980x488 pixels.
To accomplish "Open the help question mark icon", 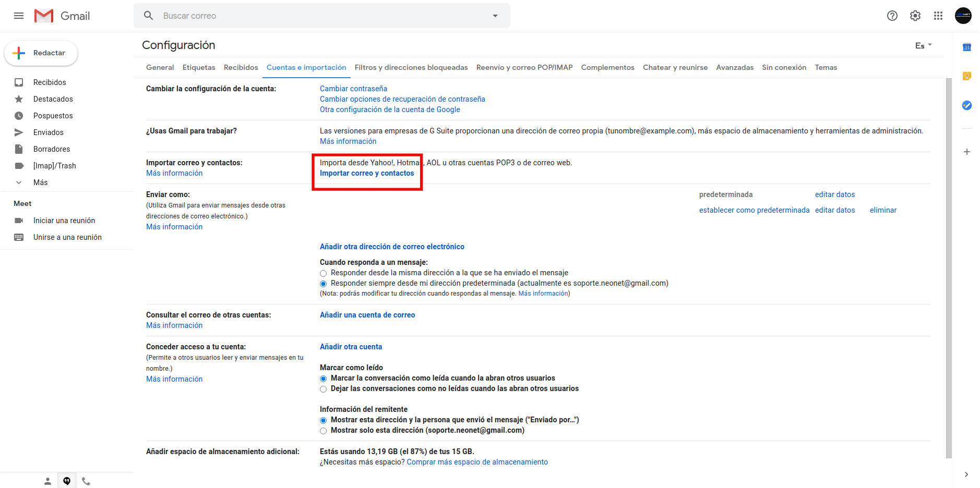I will coord(892,16).
